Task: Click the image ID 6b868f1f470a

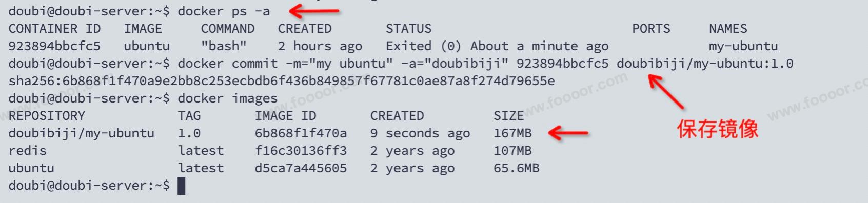Action: pyautogui.click(x=301, y=133)
